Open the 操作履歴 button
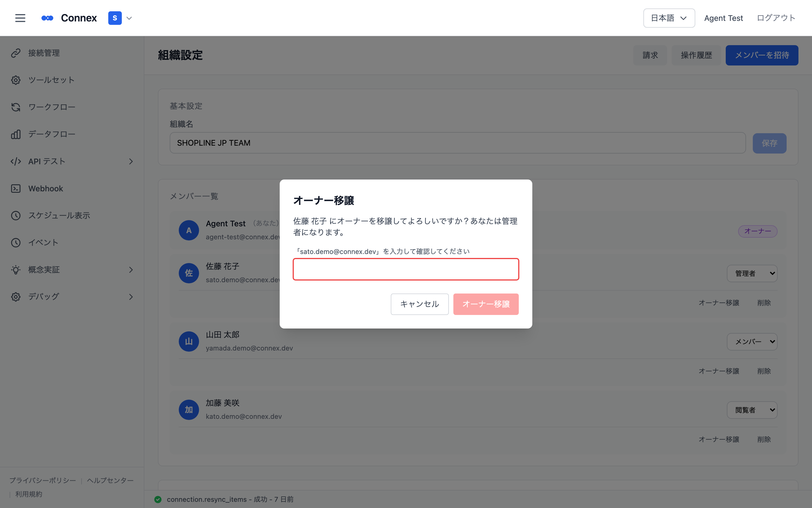The image size is (812, 508). click(696, 55)
